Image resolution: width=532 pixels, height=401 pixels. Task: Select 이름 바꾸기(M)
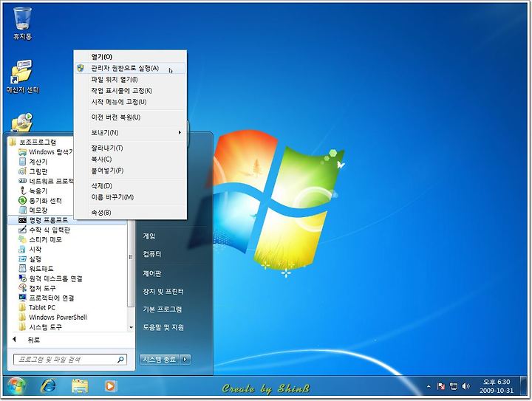[x=130, y=197]
